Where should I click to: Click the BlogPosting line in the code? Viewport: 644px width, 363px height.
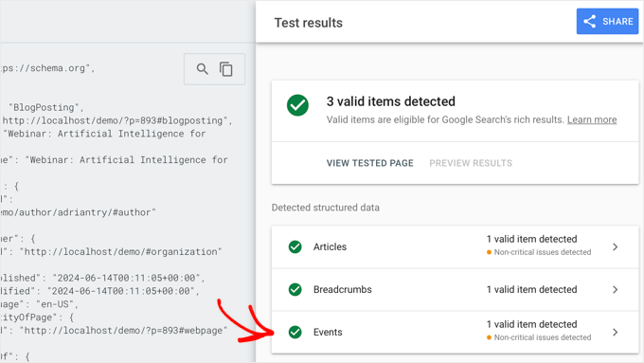[46, 107]
